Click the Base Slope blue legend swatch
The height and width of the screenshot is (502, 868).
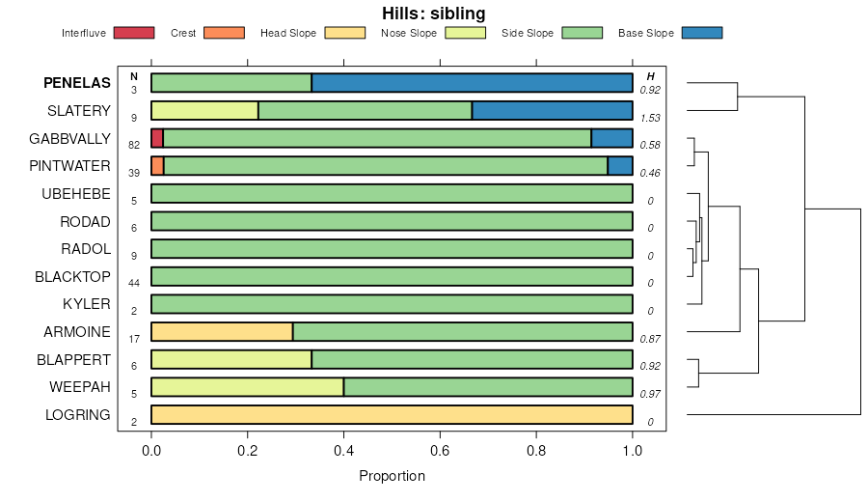pyautogui.click(x=701, y=33)
